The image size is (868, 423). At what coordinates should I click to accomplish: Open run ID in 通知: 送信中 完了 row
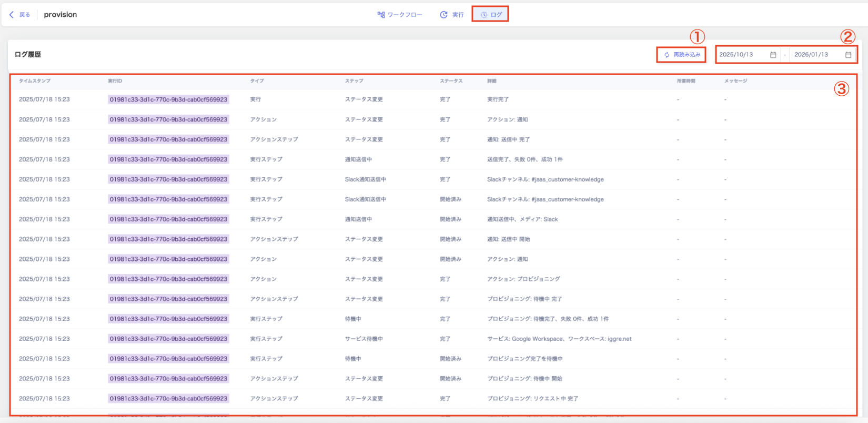pos(168,139)
